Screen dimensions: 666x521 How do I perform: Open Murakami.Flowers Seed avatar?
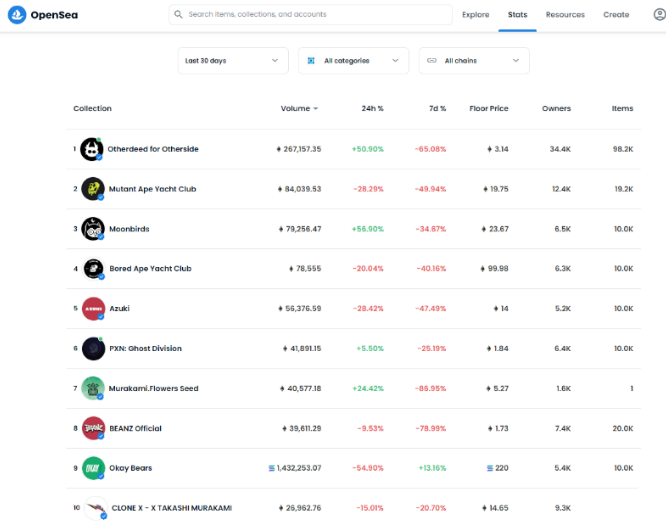[93, 388]
